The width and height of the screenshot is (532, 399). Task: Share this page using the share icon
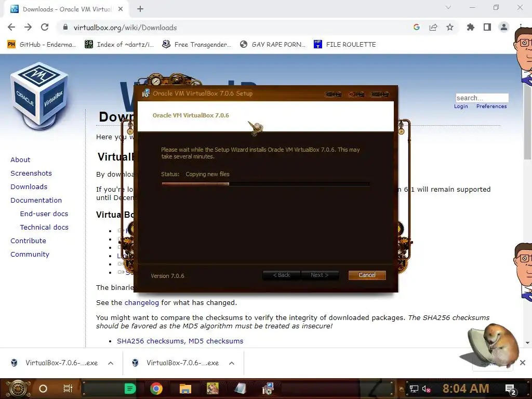433,28
